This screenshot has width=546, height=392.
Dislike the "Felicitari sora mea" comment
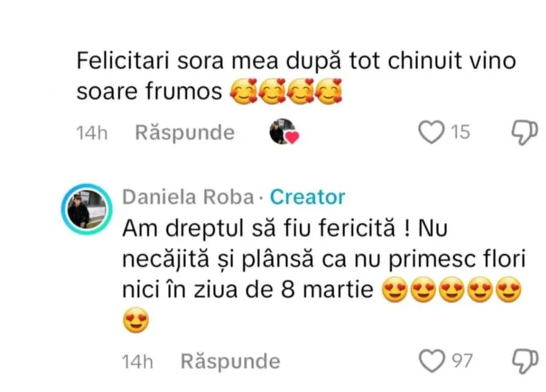tap(524, 132)
